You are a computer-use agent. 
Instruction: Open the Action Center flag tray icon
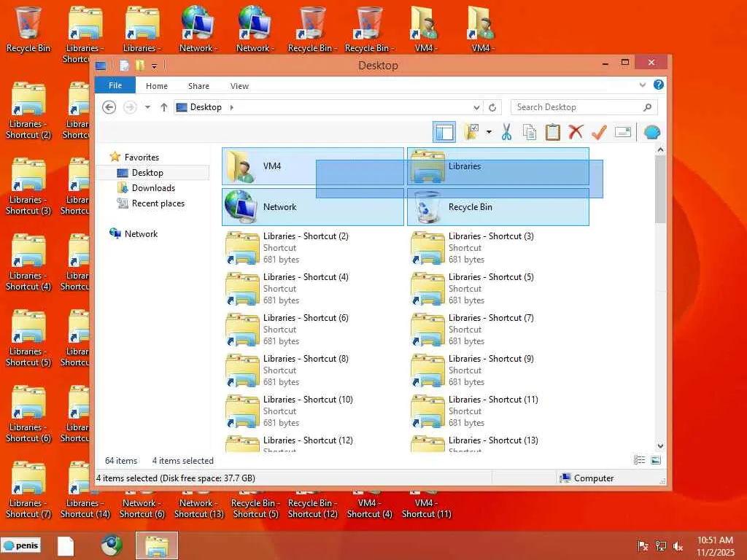(x=643, y=546)
